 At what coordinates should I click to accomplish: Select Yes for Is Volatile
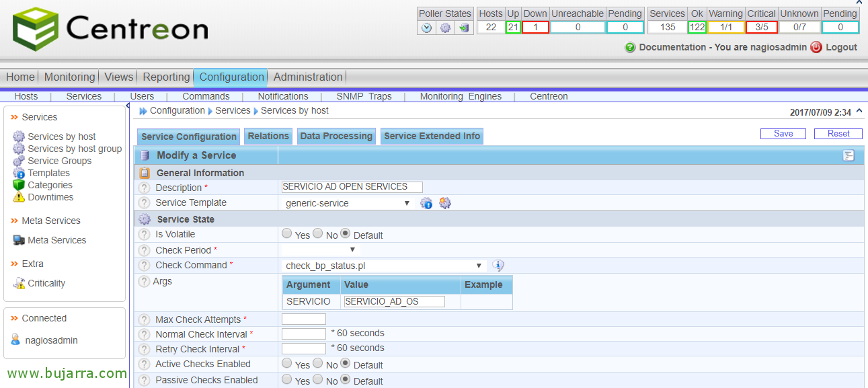tap(287, 234)
